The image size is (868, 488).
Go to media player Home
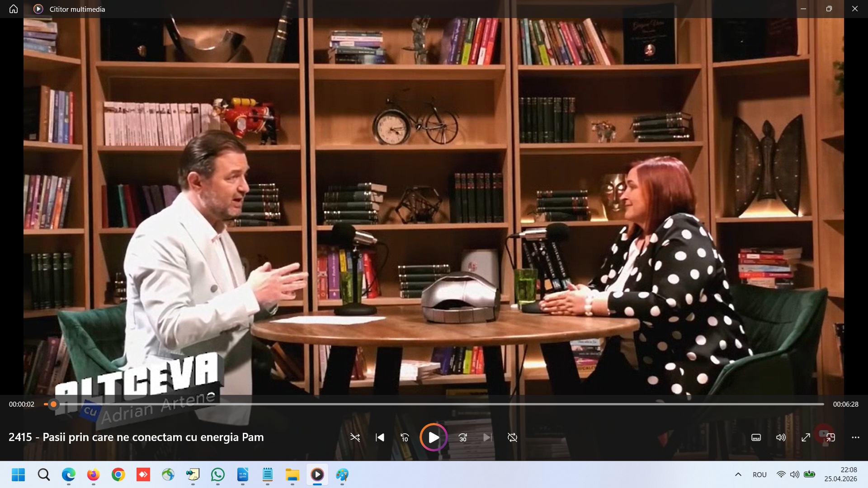[x=14, y=9]
